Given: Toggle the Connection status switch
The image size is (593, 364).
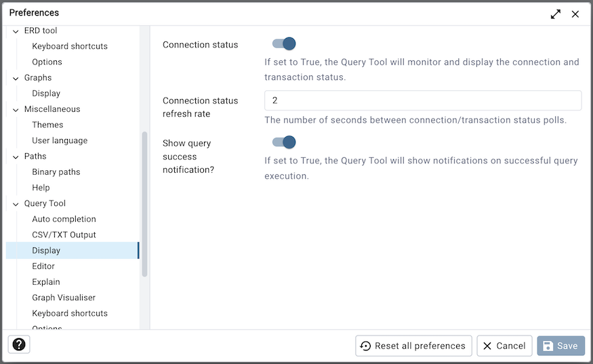Looking at the screenshot, I should (285, 44).
